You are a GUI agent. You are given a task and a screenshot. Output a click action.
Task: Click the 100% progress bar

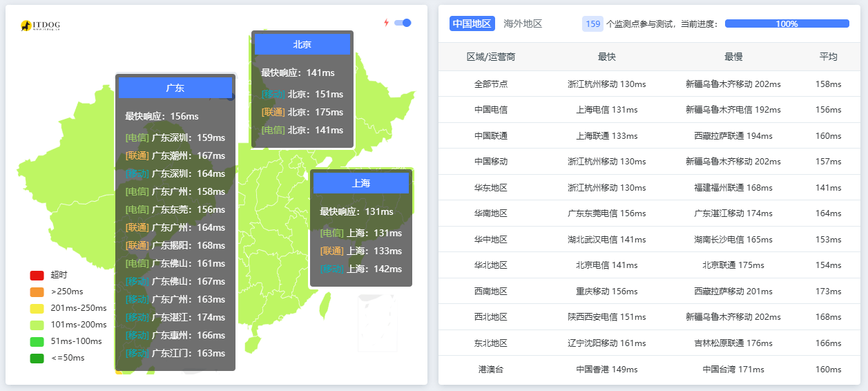[787, 23]
